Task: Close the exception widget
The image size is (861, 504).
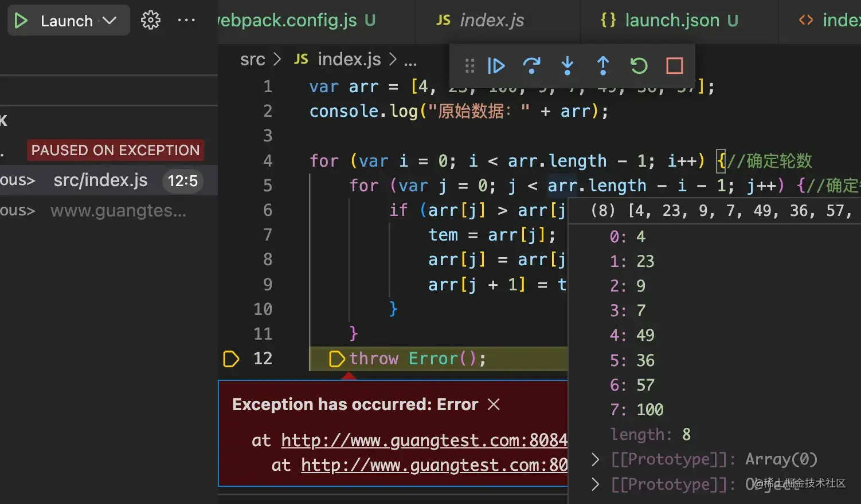Action: click(494, 404)
